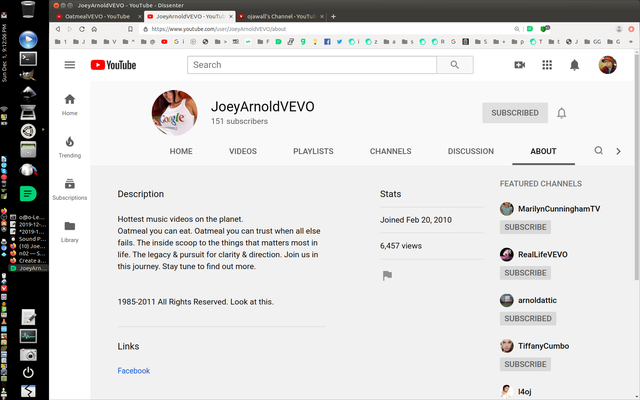This screenshot has height=400, width=640.
Task: Open the YouTube hamburger guide menu
Action: coord(70,65)
